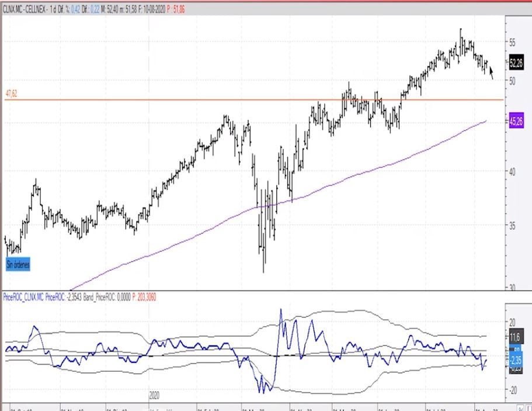Click the 55 price axis label
This screenshot has width=532, height=411.
click(512, 43)
